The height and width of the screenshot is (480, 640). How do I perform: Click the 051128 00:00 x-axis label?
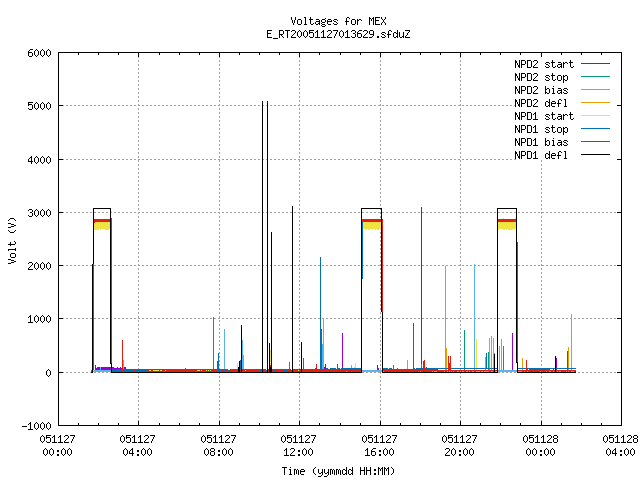tap(540, 446)
